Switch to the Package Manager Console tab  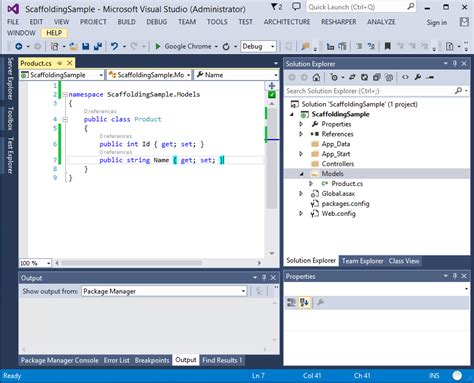60,360
